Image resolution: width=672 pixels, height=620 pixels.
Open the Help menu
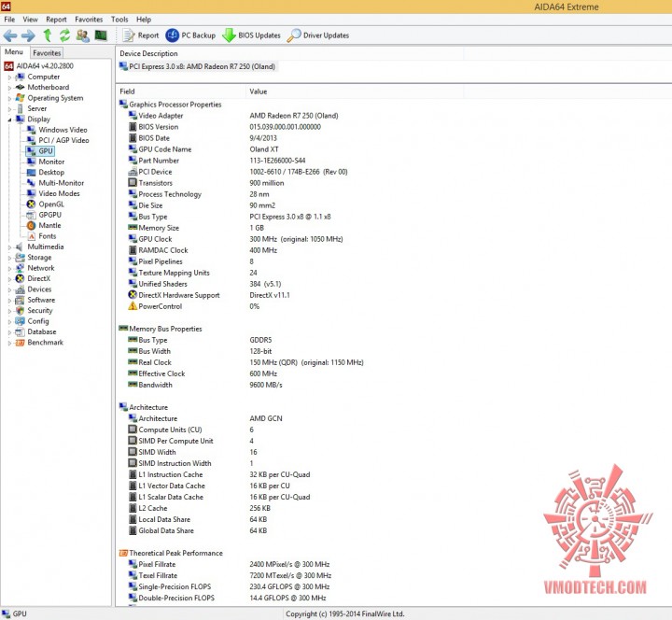click(144, 20)
